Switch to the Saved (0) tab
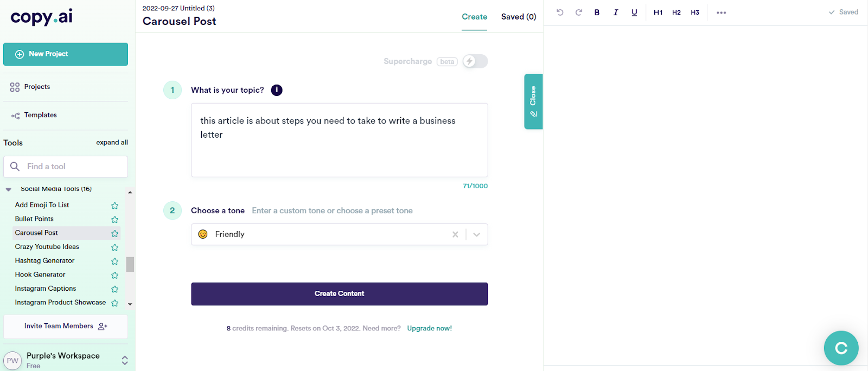The width and height of the screenshot is (868, 371). coord(519,17)
